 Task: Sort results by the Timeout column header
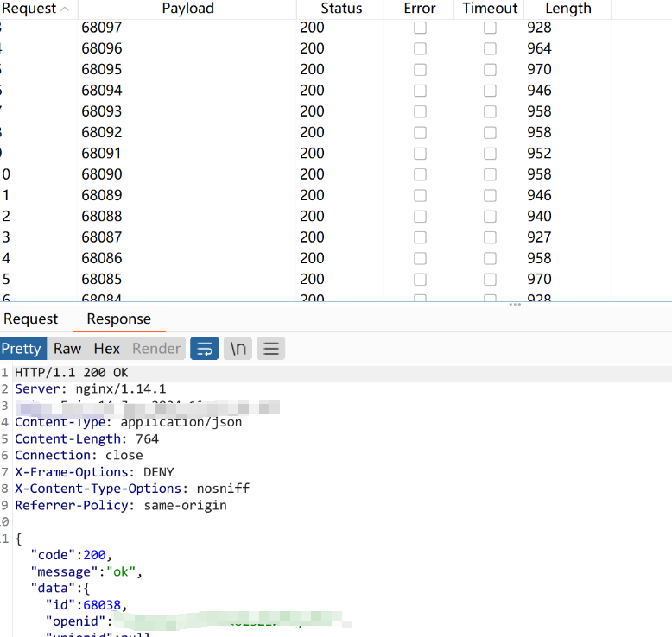490,9
